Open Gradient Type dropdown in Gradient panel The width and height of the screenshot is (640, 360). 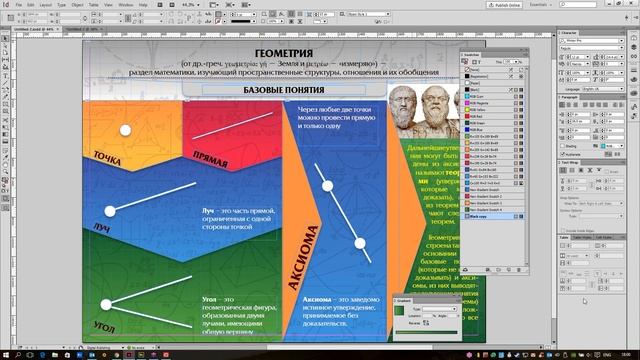point(439,309)
